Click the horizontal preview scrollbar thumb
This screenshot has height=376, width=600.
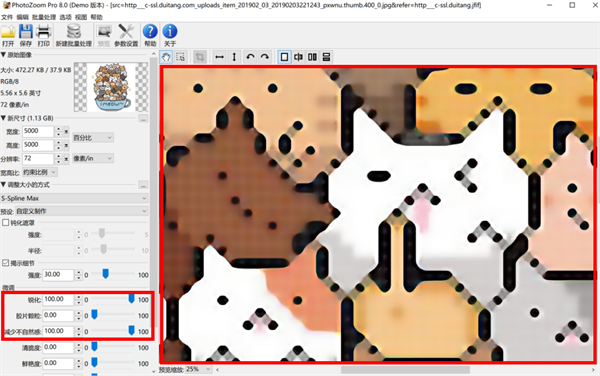click(405, 370)
